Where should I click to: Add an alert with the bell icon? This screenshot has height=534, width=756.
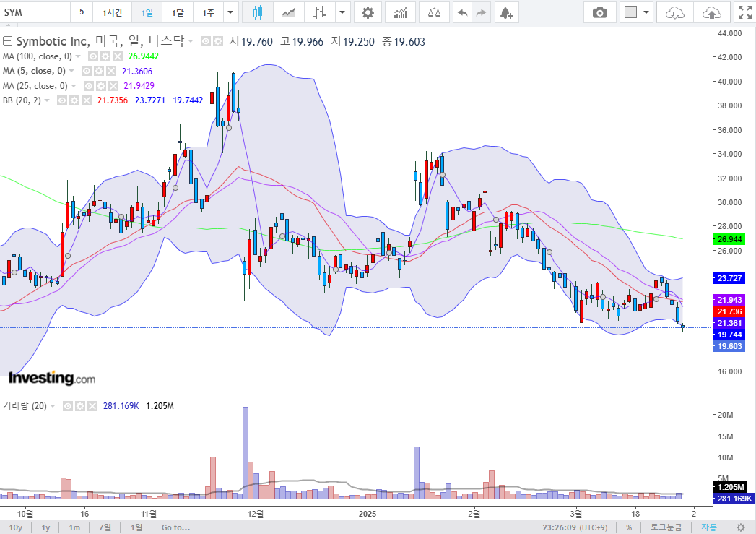tap(505, 12)
